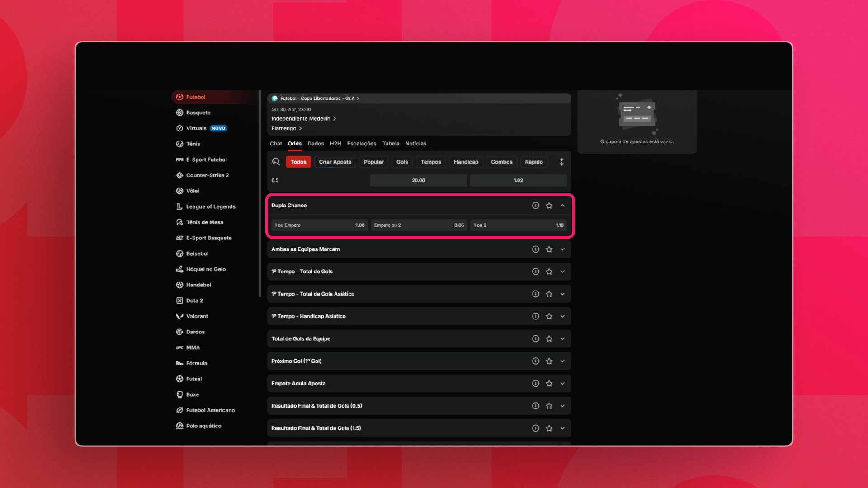Select Hóquei no Gelo icon
This screenshot has height=488, width=868.
pyautogui.click(x=179, y=269)
